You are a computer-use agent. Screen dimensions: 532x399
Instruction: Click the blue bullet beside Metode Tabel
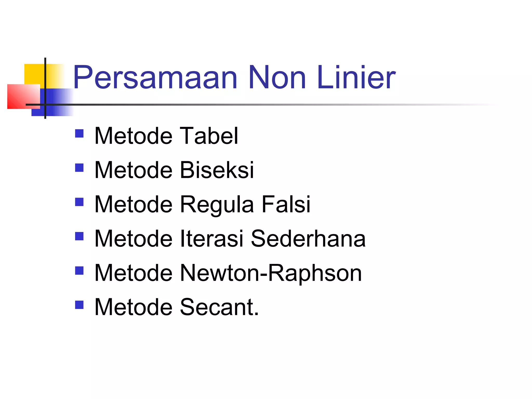pyautogui.click(x=79, y=133)
